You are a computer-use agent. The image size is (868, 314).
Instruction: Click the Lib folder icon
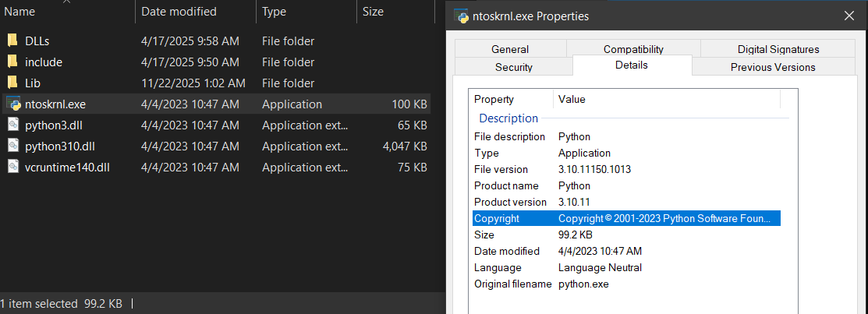click(13, 83)
